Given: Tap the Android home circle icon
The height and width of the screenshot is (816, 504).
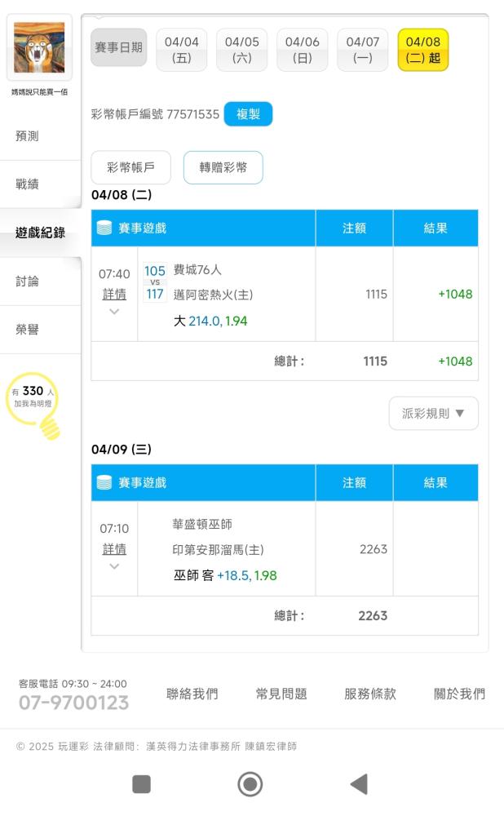Looking at the screenshot, I should [250, 783].
